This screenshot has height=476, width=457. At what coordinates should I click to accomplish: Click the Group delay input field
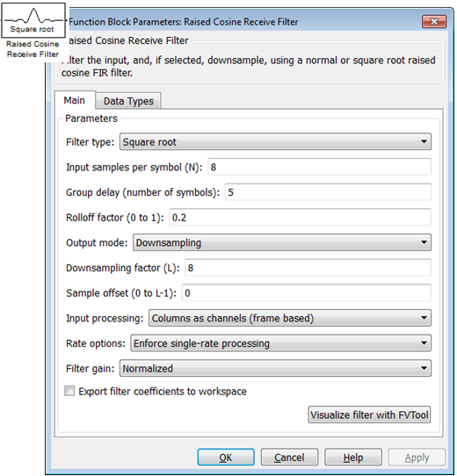pyautogui.click(x=328, y=192)
